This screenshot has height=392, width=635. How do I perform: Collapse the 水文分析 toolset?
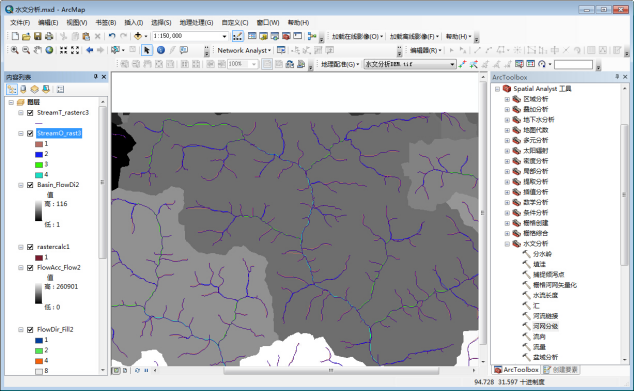507,244
